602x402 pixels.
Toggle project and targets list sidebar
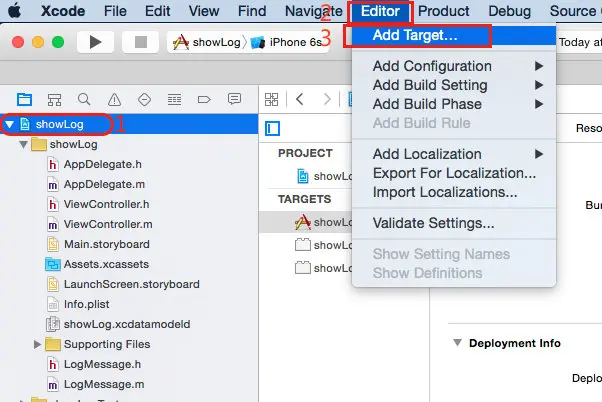click(x=273, y=128)
